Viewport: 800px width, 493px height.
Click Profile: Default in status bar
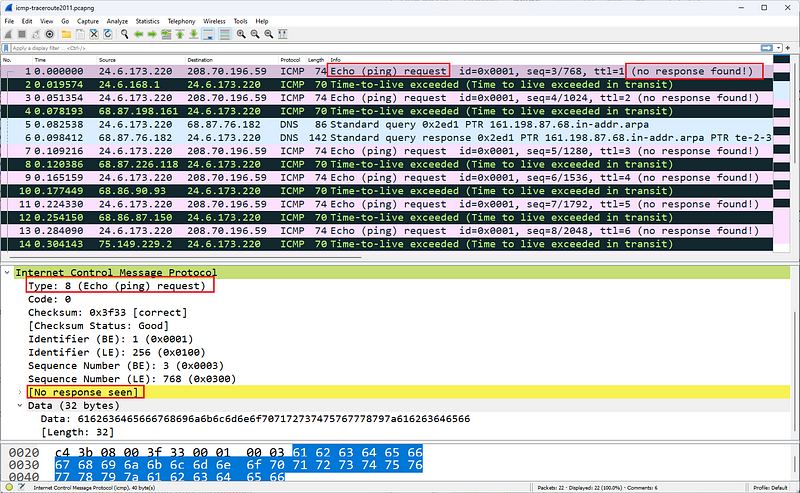coord(770,488)
